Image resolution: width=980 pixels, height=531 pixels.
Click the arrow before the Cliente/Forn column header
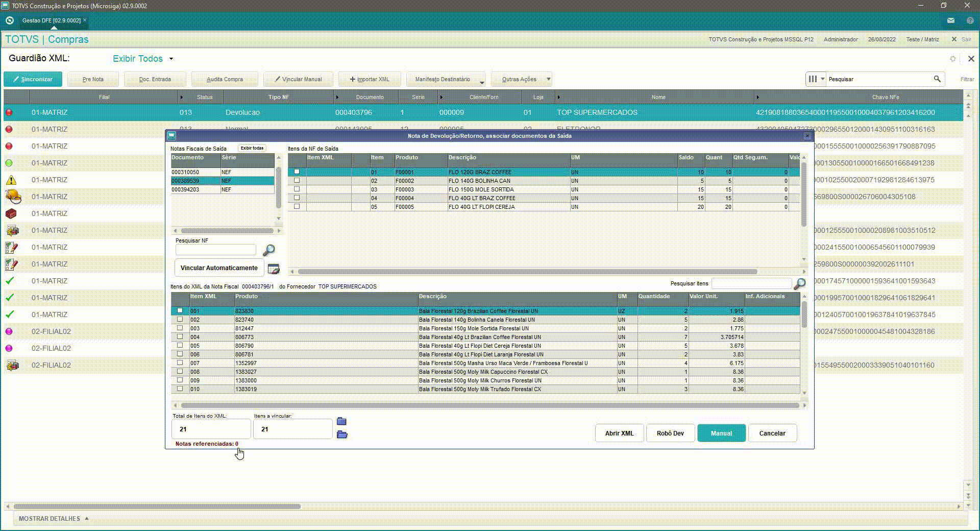pyautogui.click(x=441, y=97)
